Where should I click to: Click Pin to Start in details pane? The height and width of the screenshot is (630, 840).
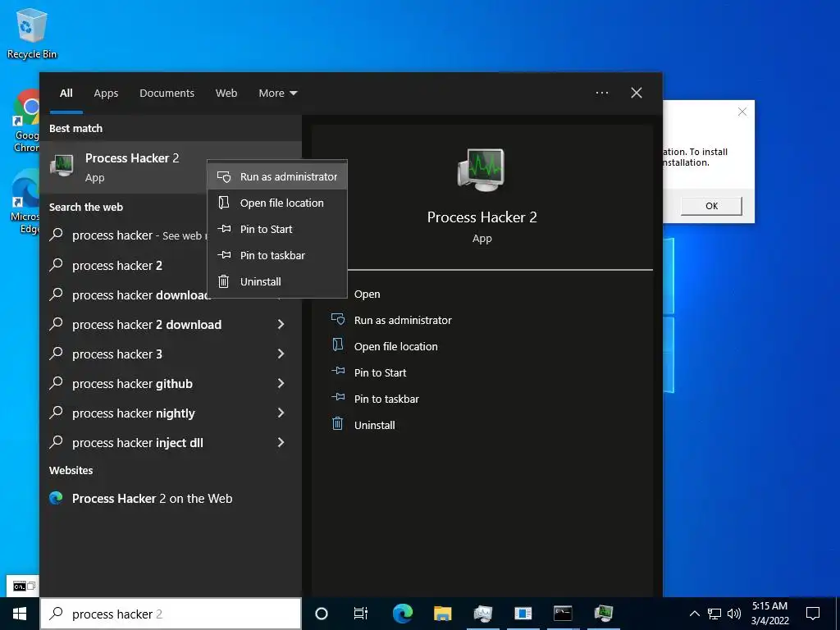click(x=381, y=373)
